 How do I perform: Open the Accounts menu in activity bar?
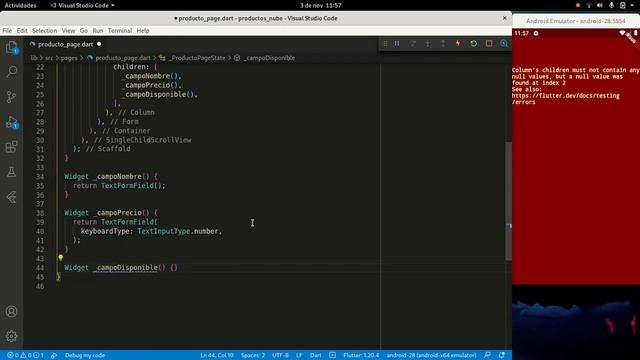pos(11,311)
